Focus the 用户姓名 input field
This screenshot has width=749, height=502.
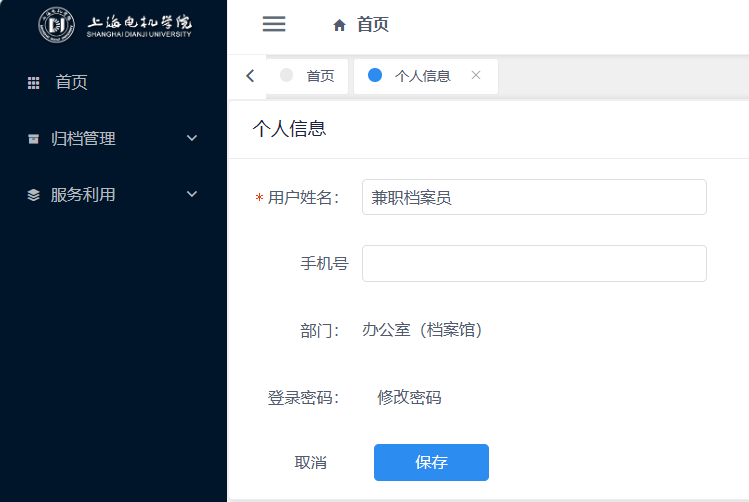(534, 198)
